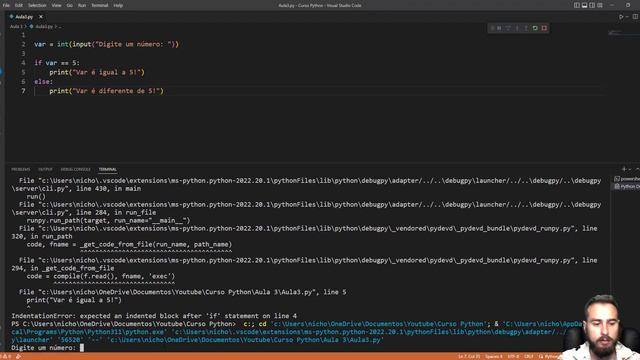Click Step Into in debug toolbar
Image resolution: width=640 pixels, height=360 pixels.
coord(517,28)
